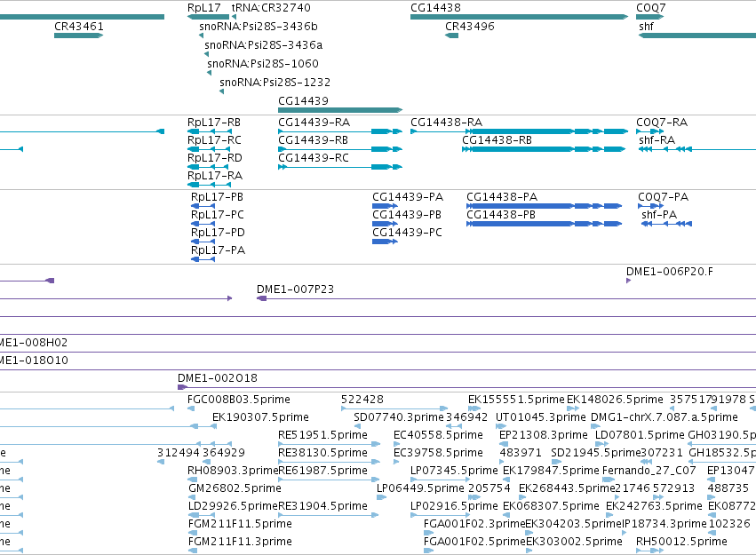Screen dimensions: 756x555
Task: Click the RpL17 gene label
Action: tap(204, 8)
